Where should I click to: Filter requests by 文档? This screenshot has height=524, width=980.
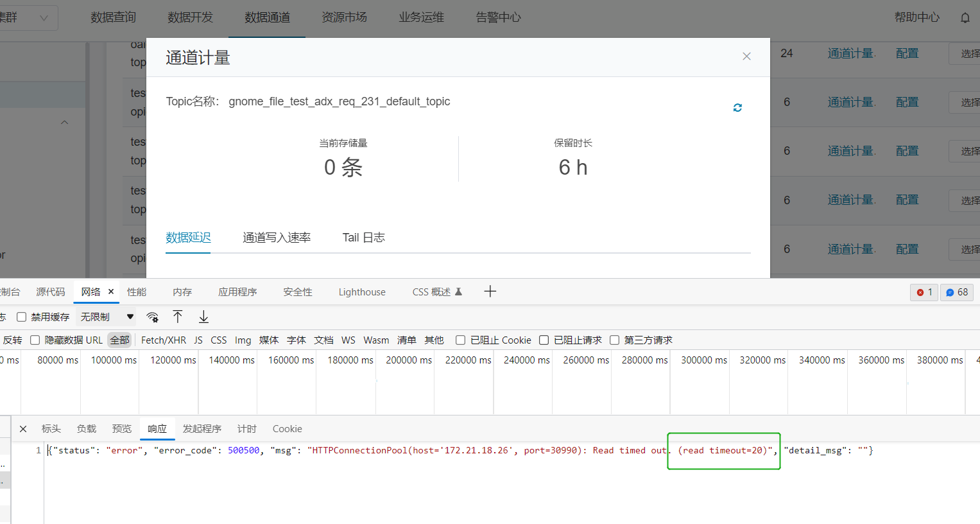click(x=323, y=340)
